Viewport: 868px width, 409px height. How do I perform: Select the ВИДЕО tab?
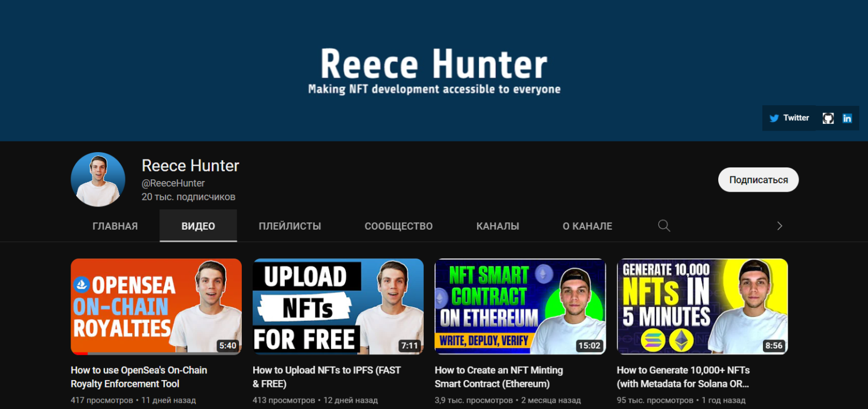[198, 226]
